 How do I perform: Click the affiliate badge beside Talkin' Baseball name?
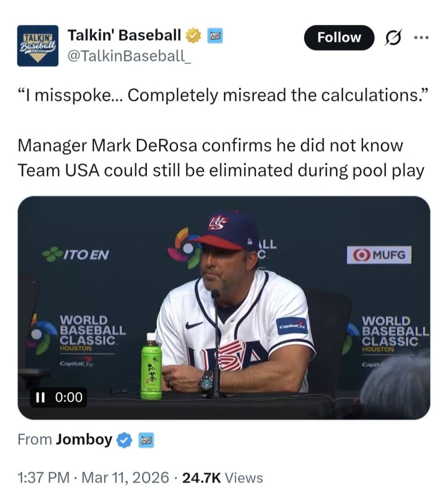(214, 36)
